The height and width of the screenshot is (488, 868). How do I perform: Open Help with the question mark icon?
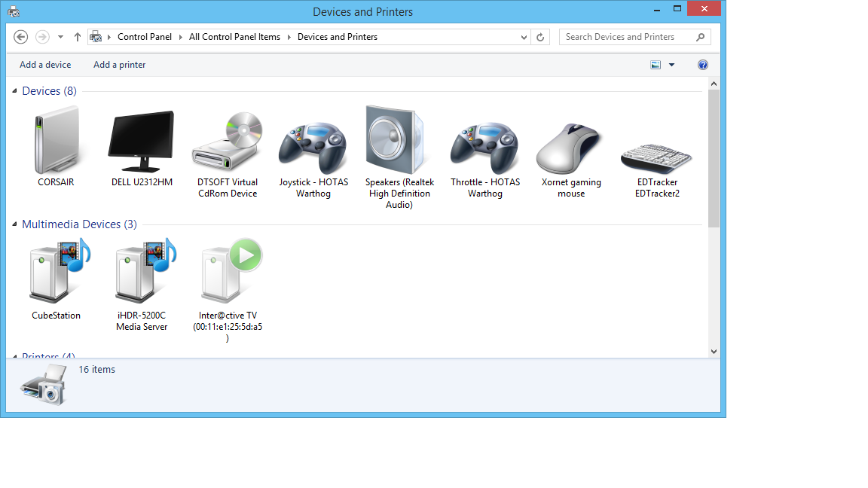703,65
